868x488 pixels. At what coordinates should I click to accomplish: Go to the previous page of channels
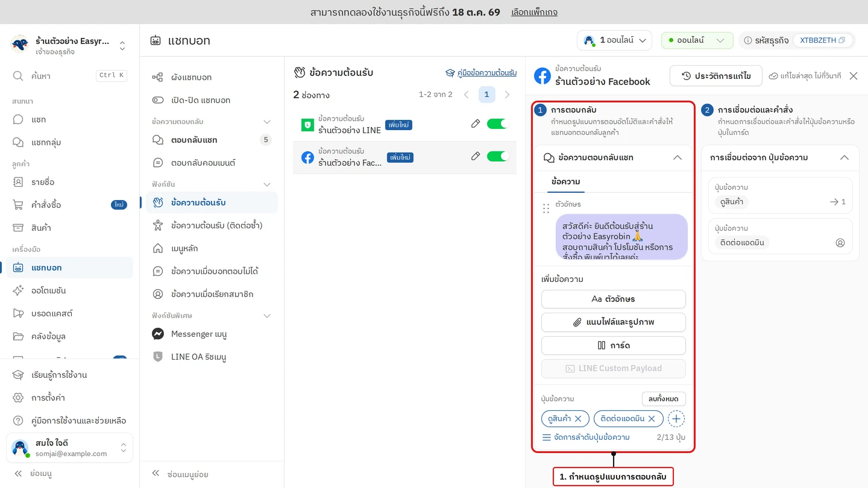[466, 95]
